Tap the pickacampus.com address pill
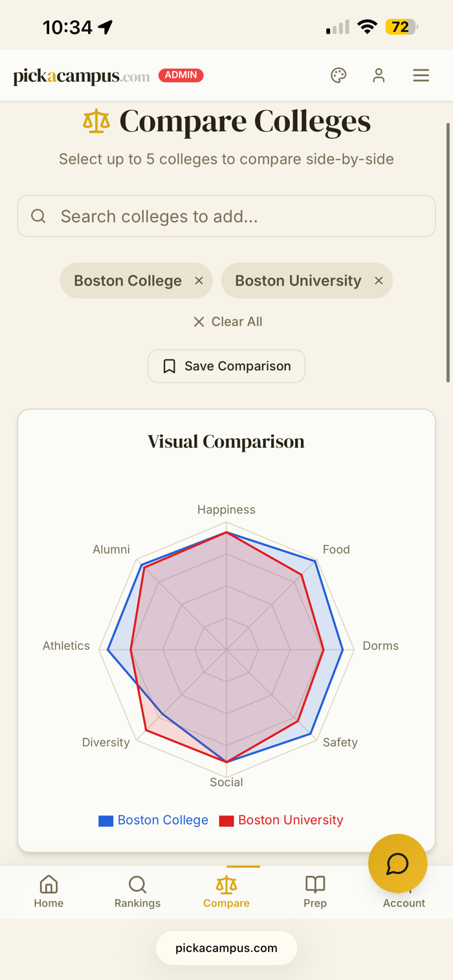 [x=226, y=948]
